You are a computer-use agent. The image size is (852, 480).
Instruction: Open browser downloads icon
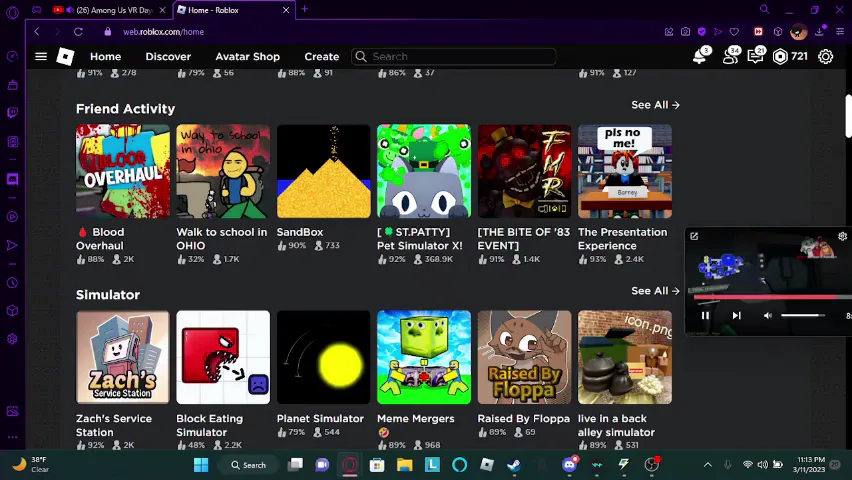pos(819,32)
